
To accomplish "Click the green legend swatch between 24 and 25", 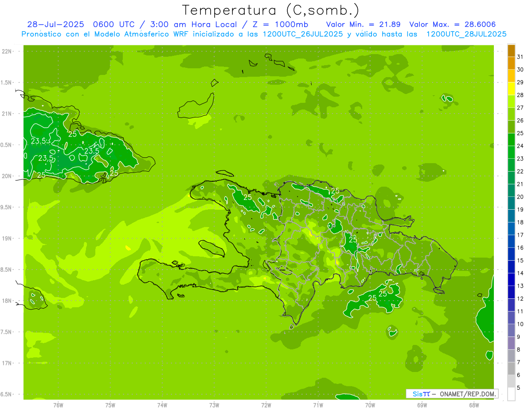I will pyautogui.click(x=511, y=140).
